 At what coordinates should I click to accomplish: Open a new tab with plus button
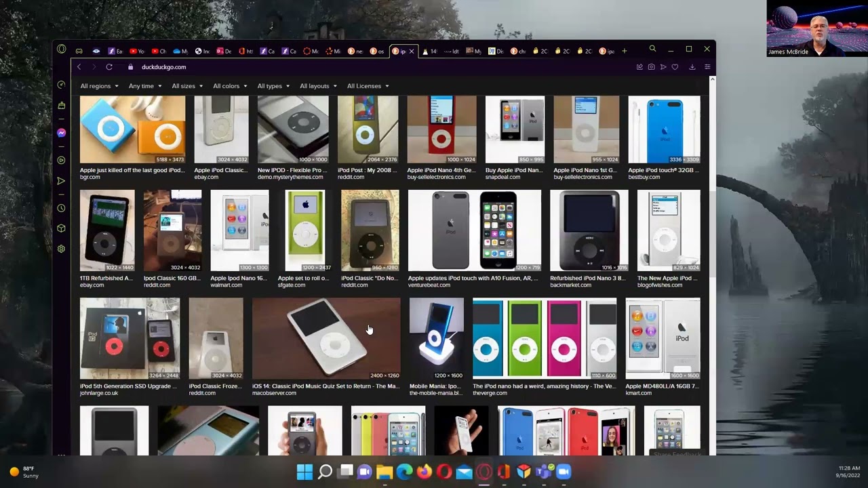[625, 51]
